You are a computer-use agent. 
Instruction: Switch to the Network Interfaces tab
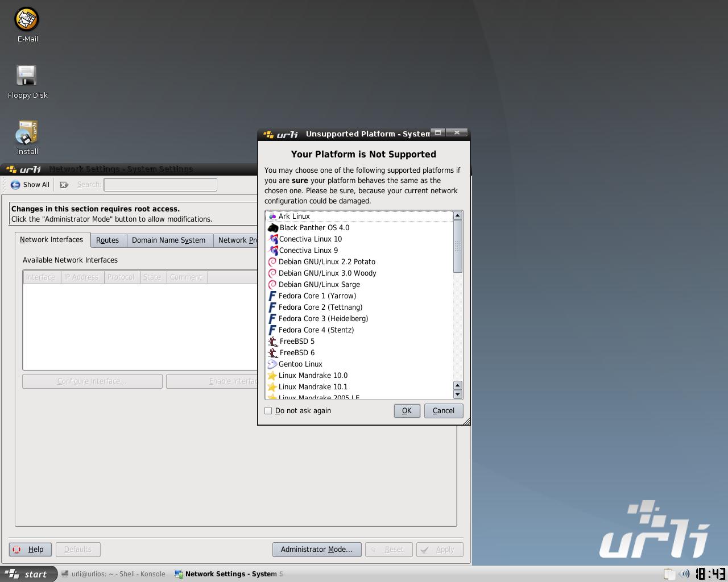(x=52, y=240)
